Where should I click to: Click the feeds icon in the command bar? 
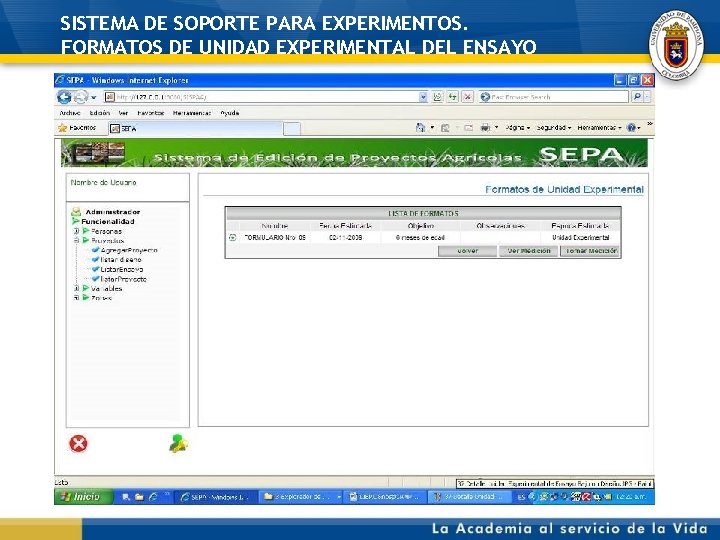click(444, 128)
